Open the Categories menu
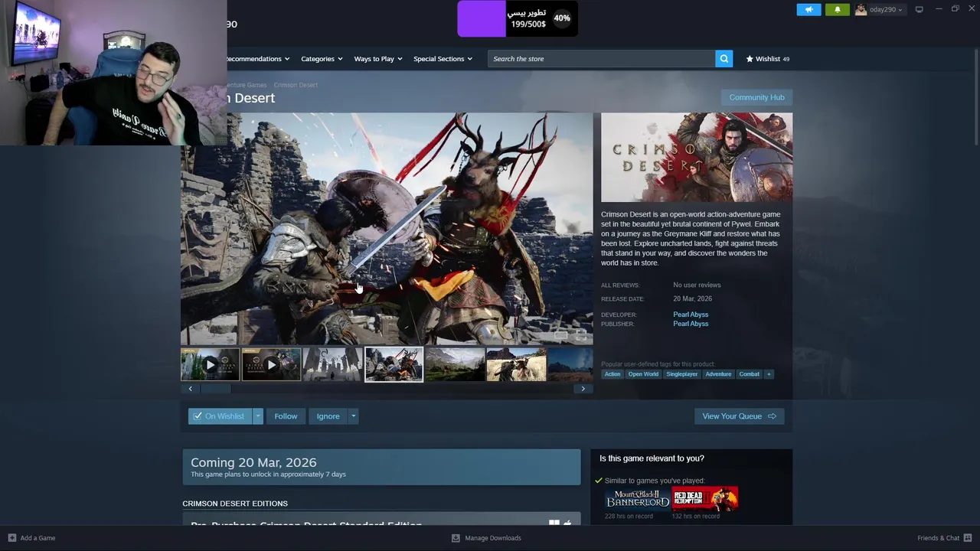Image resolution: width=980 pixels, height=551 pixels. click(322, 59)
